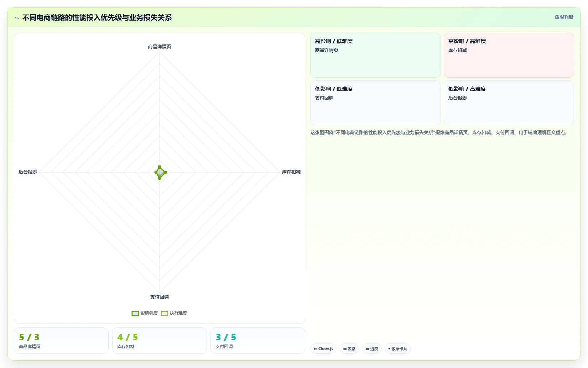This screenshot has height=368, width=588.
Task: Click the 表格 tag chip
Action: click(349, 349)
